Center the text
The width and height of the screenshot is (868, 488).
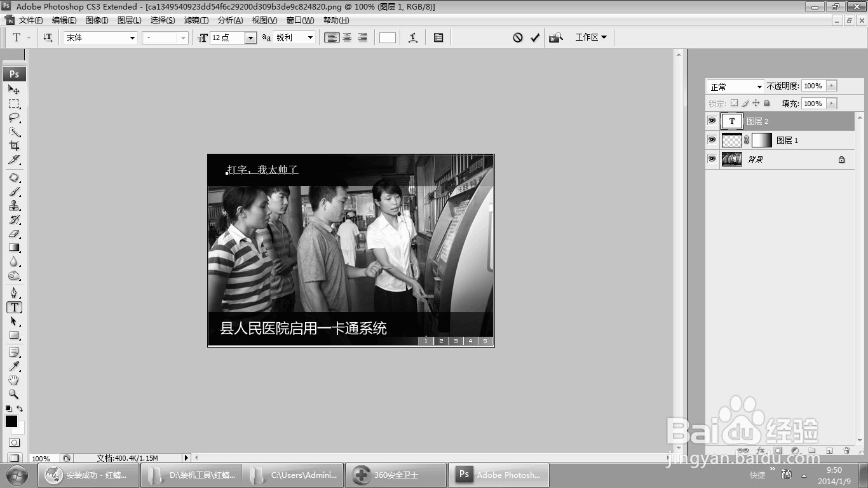[347, 37]
